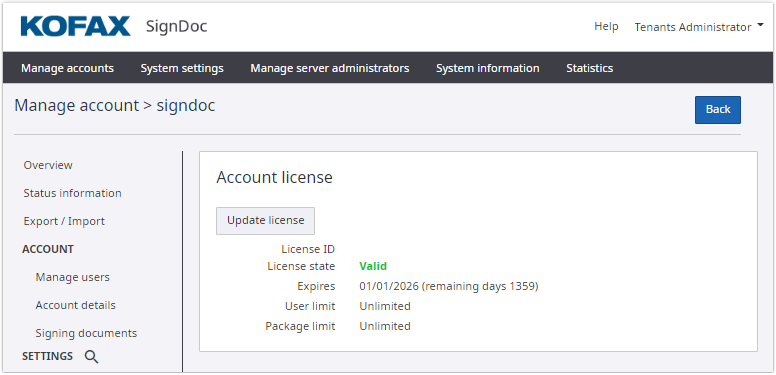The width and height of the screenshot is (776, 375).
Task: Select Signing documents in the sidebar
Action: coord(86,333)
